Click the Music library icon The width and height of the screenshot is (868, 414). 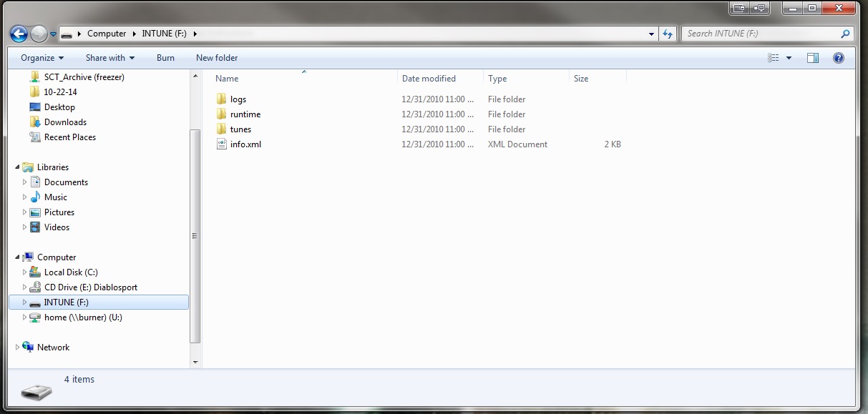tap(35, 197)
